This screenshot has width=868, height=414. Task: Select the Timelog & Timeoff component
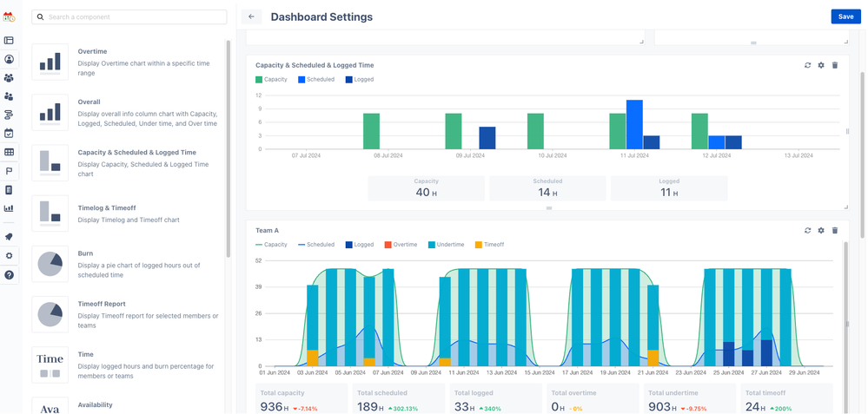pos(127,214)
